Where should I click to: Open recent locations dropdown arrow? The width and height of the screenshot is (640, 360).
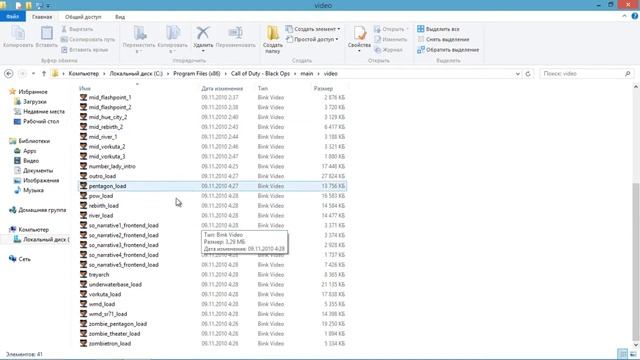click(33, 73)
